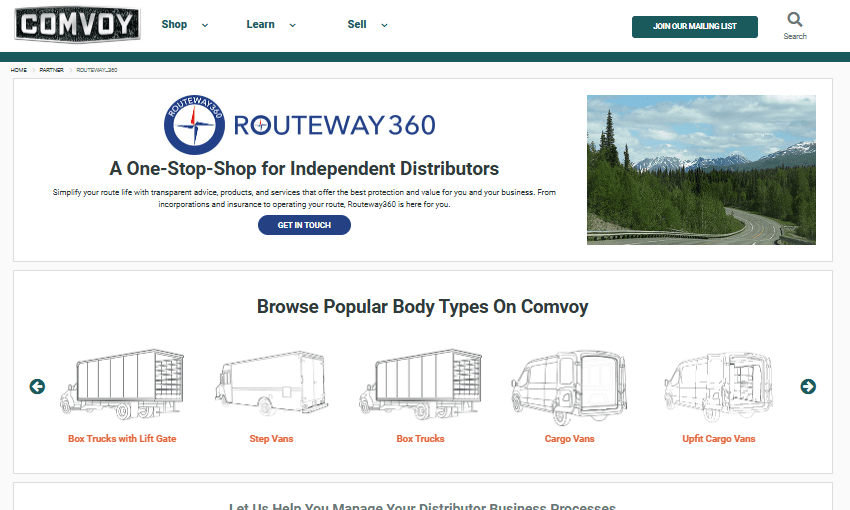This screenshot has width=850, height=510.
Task: Select the Upfit Cargo Vans illustration
Action: point(718,387)
